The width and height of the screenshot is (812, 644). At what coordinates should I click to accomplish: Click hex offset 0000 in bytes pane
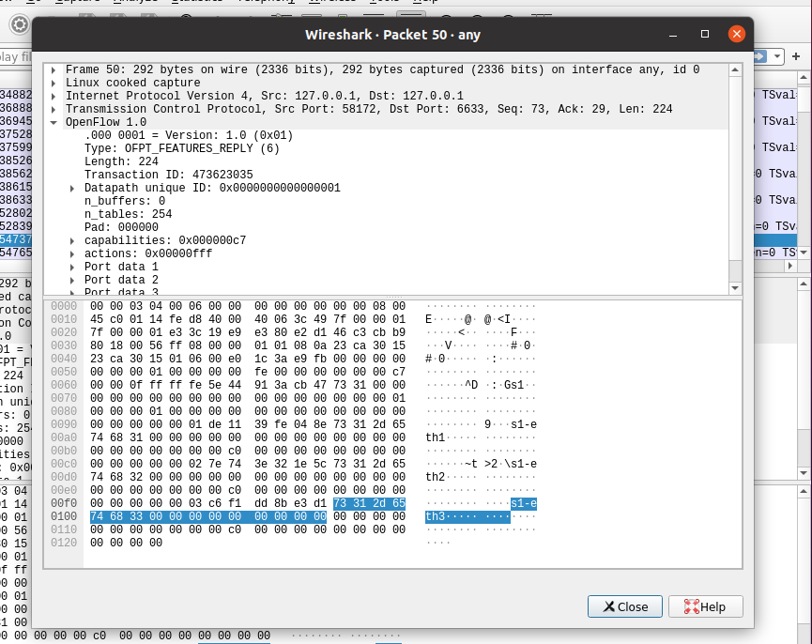[x=64, y=306]
